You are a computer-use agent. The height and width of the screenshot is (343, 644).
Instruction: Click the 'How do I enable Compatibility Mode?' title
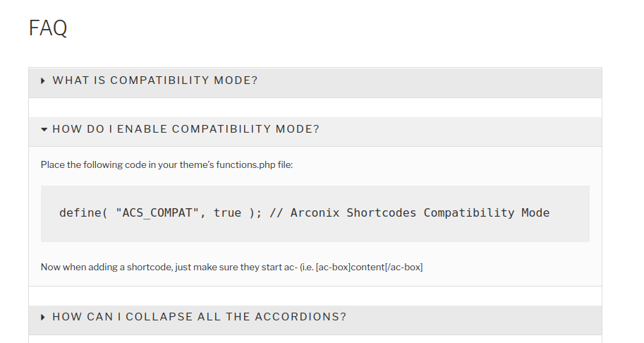coord(186,129)
